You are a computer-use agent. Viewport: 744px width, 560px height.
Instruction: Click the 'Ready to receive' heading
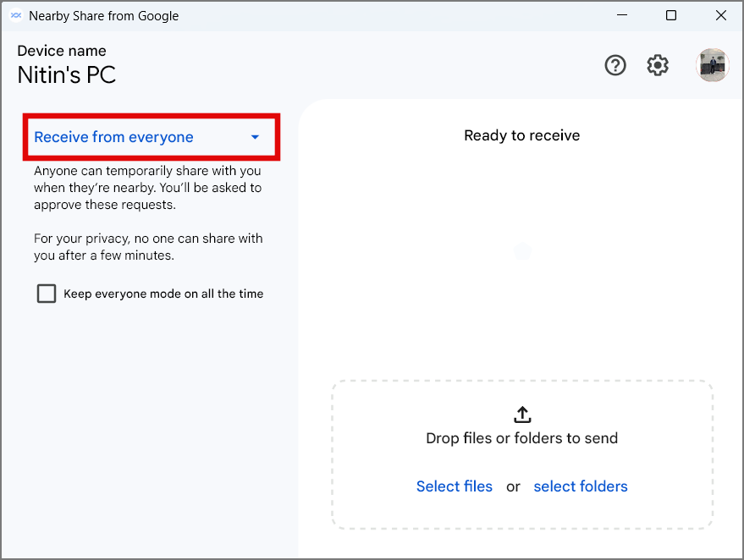522,135
